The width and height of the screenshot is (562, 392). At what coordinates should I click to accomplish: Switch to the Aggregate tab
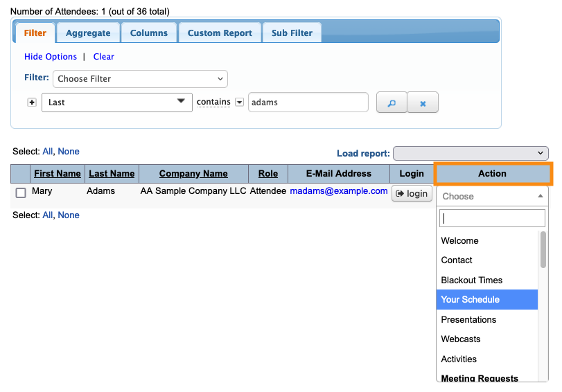pyautogui.click(x=88, y=33)
